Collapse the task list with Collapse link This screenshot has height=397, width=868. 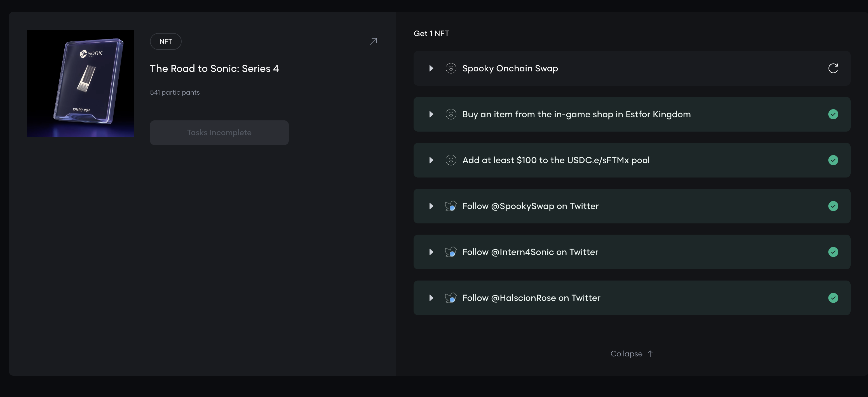631,354
